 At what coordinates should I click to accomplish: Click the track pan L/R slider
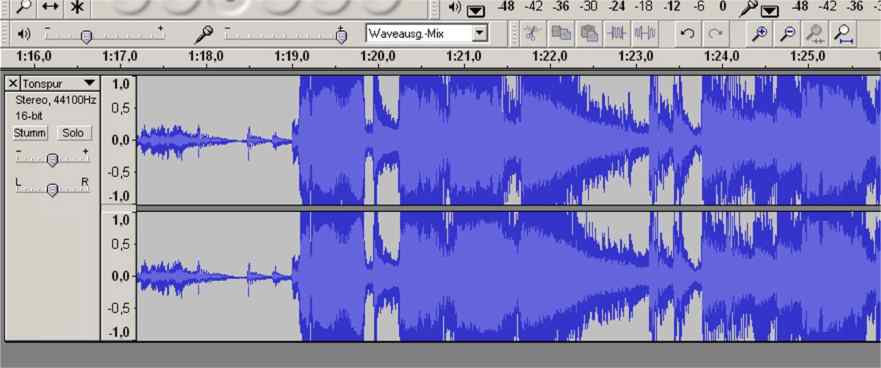point(52,189)
